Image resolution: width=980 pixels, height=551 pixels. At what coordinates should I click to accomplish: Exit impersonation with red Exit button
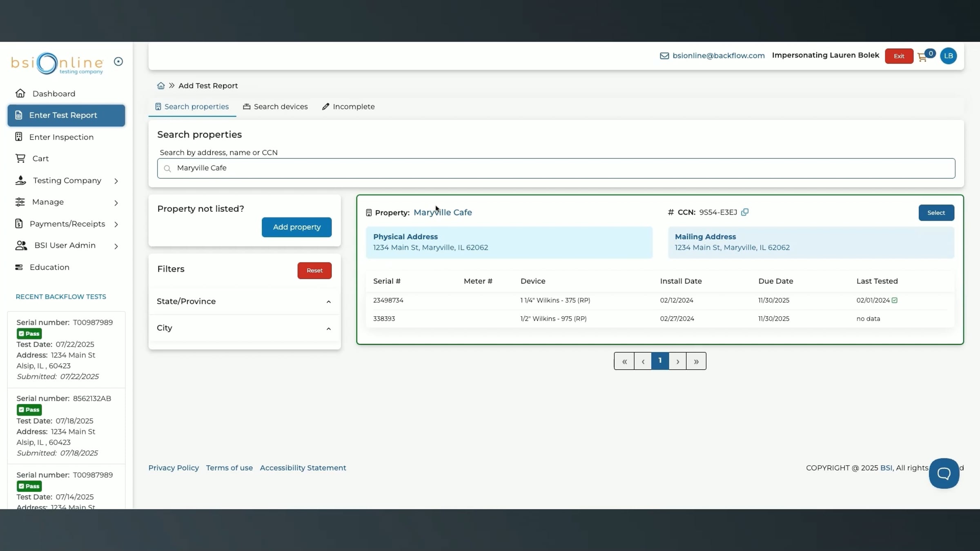(899, 56)
